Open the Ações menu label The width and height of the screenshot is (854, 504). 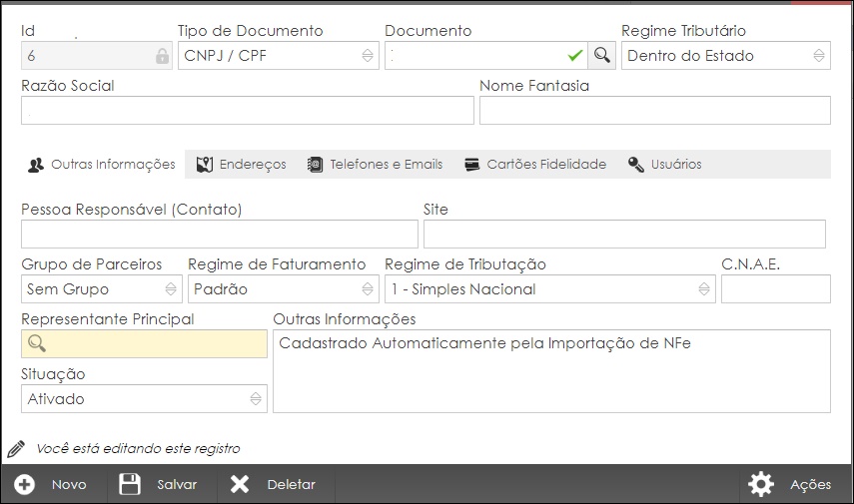click(811, 484)
